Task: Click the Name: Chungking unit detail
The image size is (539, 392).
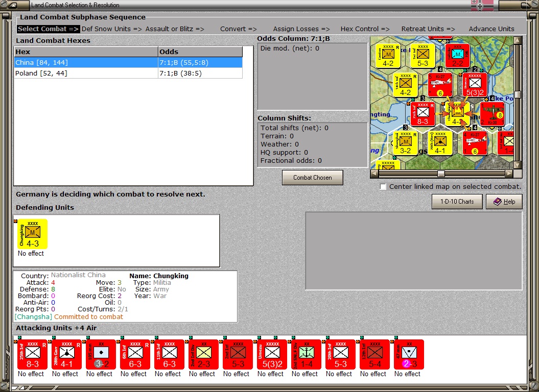Action: 159,276
